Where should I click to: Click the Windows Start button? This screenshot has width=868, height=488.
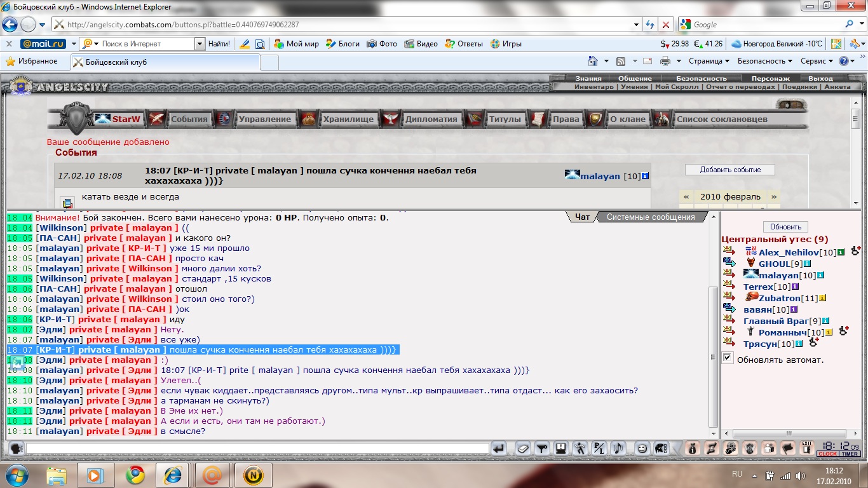[x=17, y=475]
